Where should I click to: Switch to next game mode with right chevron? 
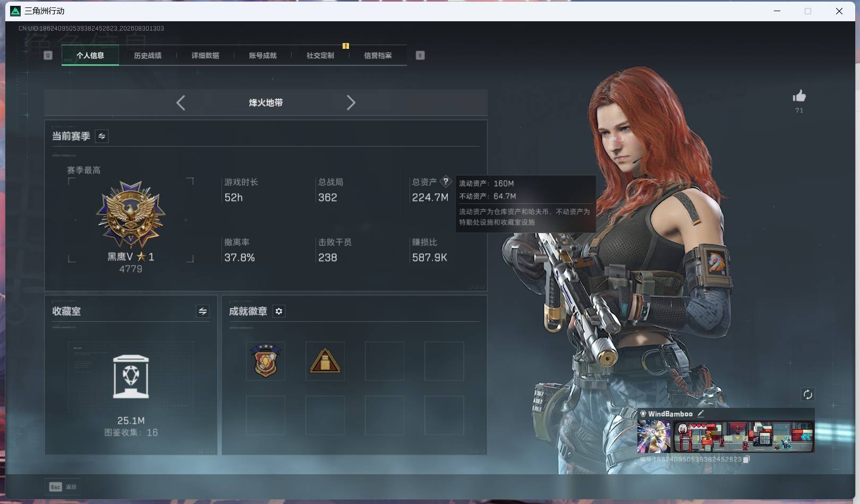351,102
